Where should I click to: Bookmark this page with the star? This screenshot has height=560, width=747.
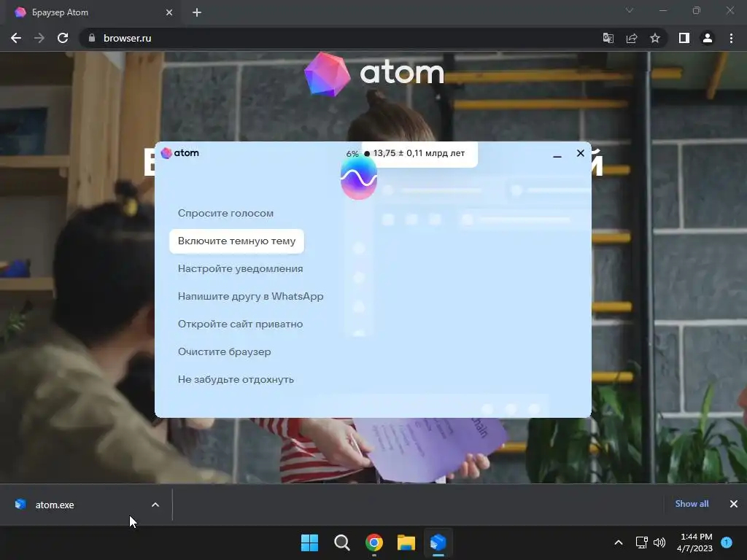point(655,38)
